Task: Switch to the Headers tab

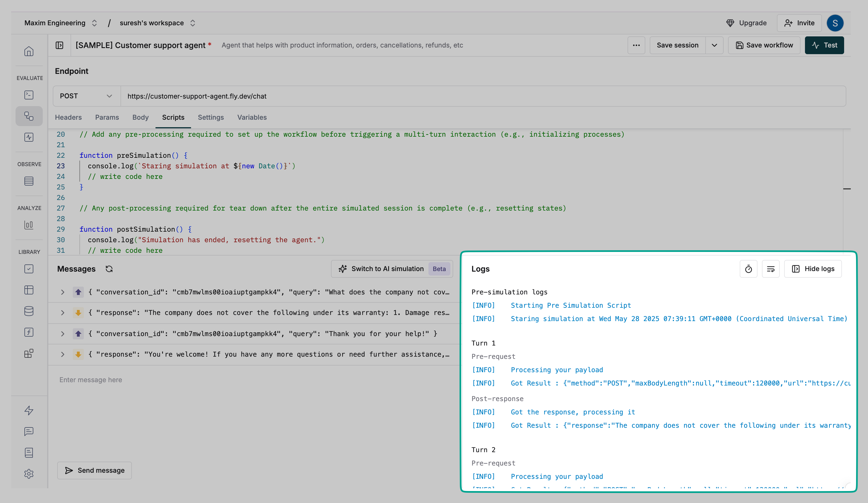Action: coord(68,117)
